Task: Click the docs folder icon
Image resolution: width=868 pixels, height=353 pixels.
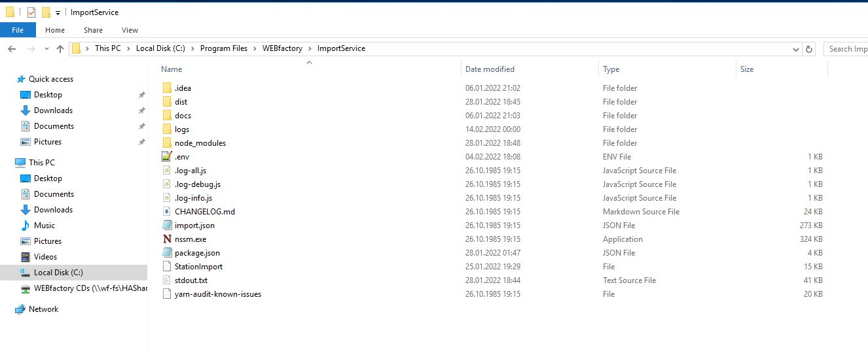Action: pos(166,115)
